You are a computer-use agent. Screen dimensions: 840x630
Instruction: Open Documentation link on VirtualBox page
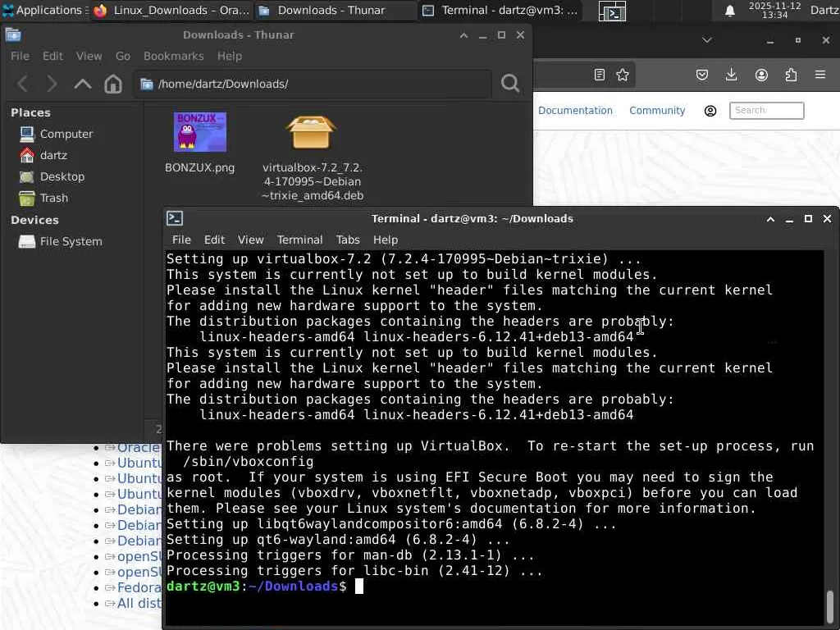pos(575,111)
